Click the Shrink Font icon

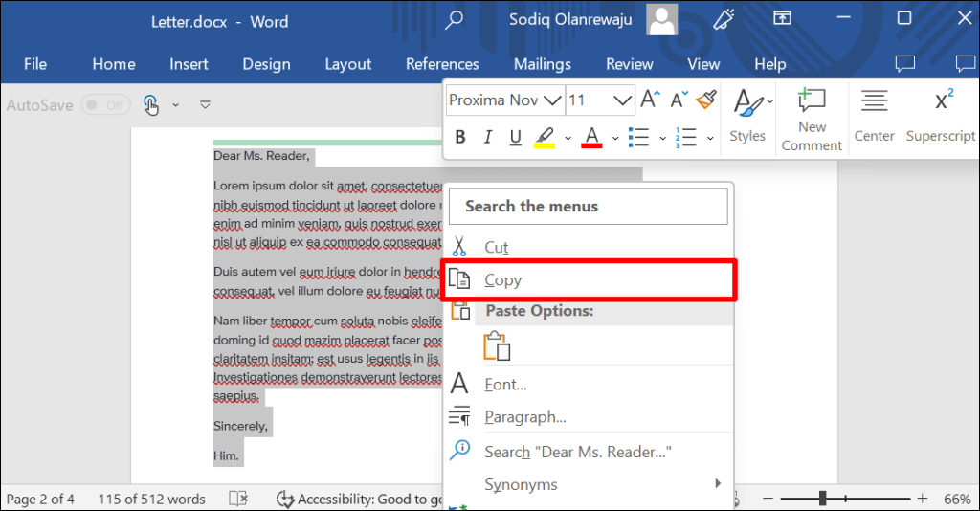pos(679,100)
